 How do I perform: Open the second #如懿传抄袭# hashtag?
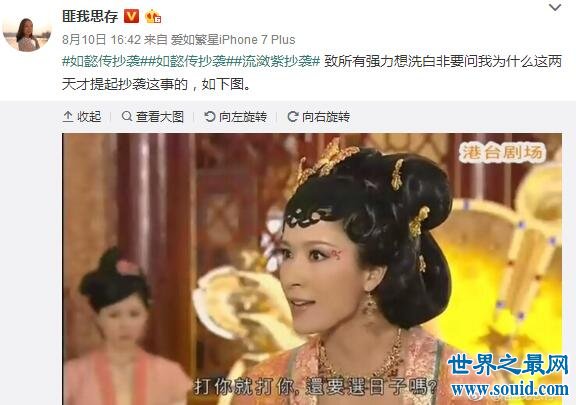click(x=191, y=61)
